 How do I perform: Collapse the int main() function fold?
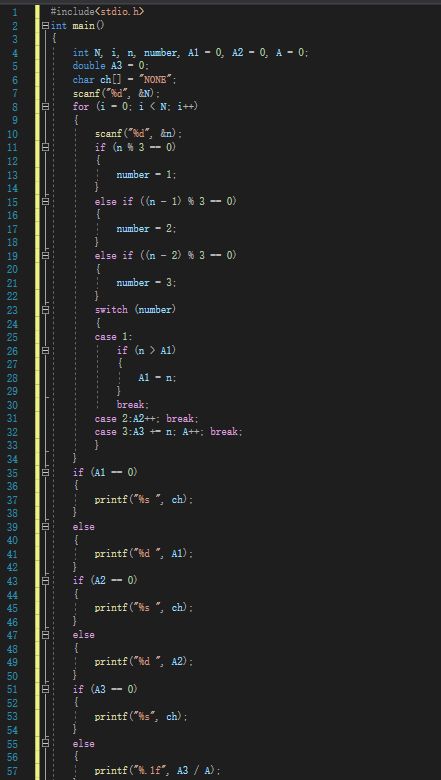pyautogui.click(x=46, y=25)
